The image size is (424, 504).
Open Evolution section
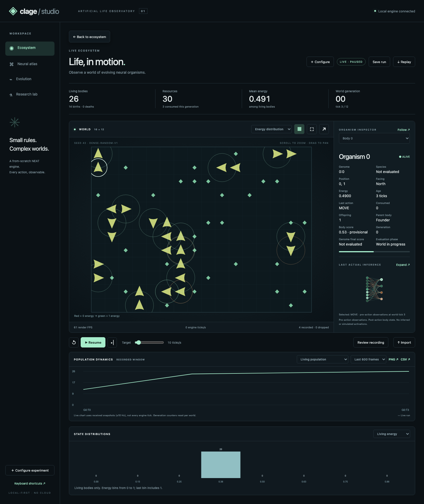point(30,79)
